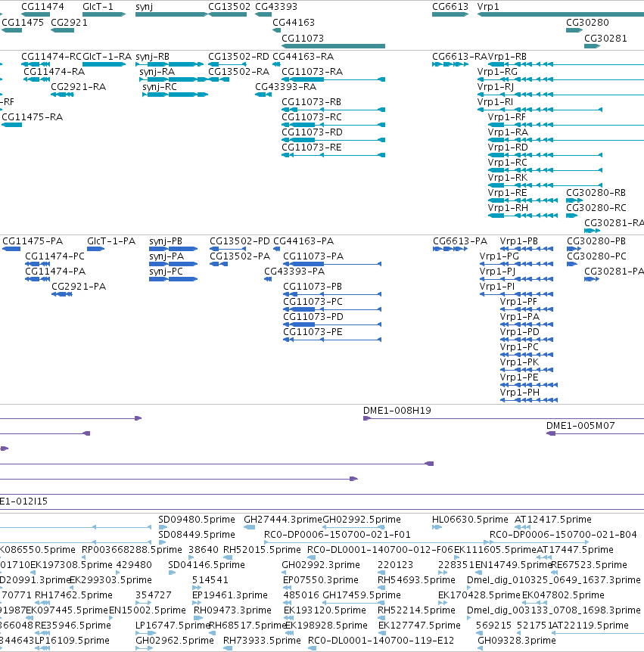This screenshot has height=652, width=644.
Task: Select transcript Vrp1-RK
Action: [508, 178]
